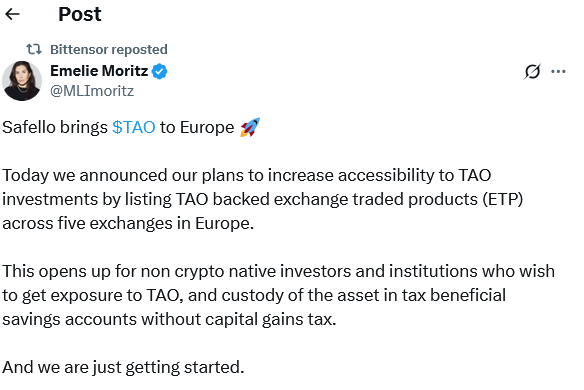Open the three-dot more options menu
The width and height of the screenshot is (584, 390).
click(x=558, y=72)
